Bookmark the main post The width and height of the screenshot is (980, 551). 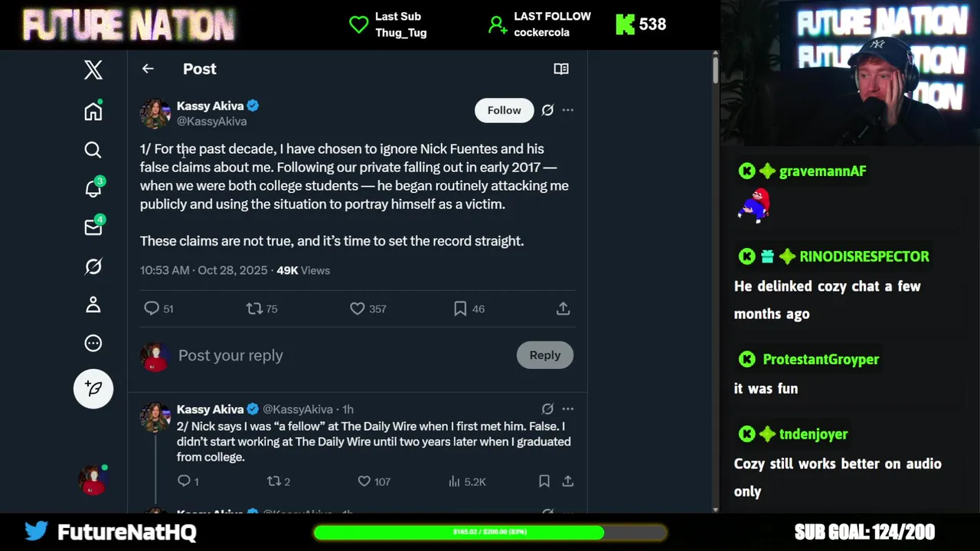(x=460, y=308)
